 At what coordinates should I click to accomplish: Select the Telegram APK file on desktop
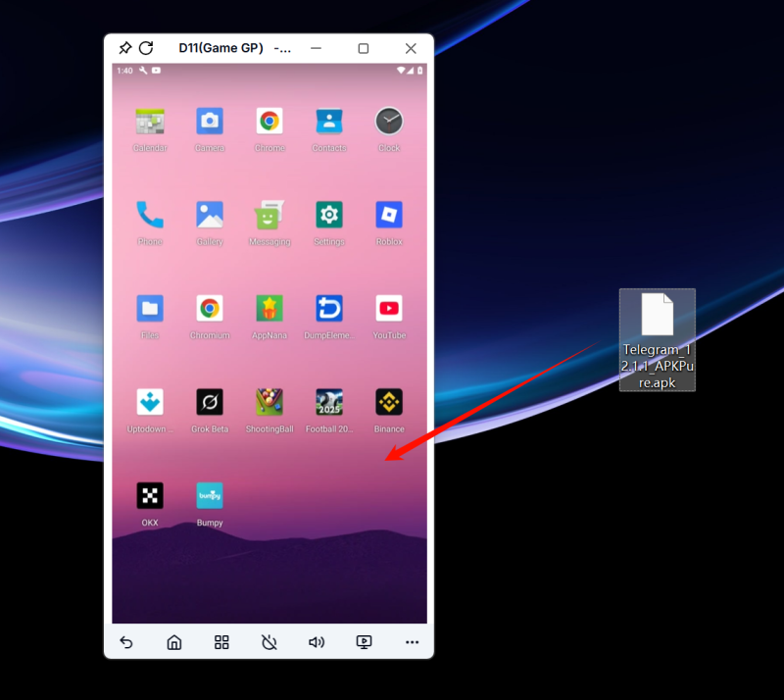(658, 338)
